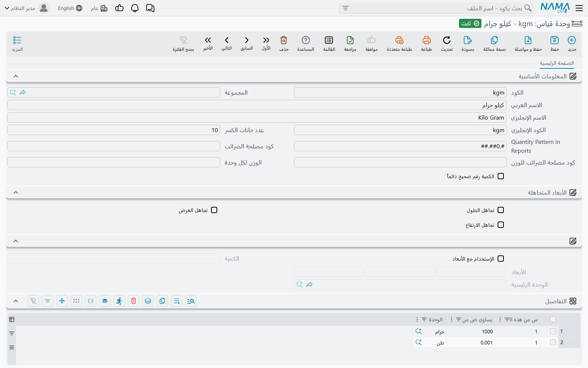Viewport: 588px width, 368px height.
Task: Enable تجاهل الطول checkbox
Action: [501, 210]
